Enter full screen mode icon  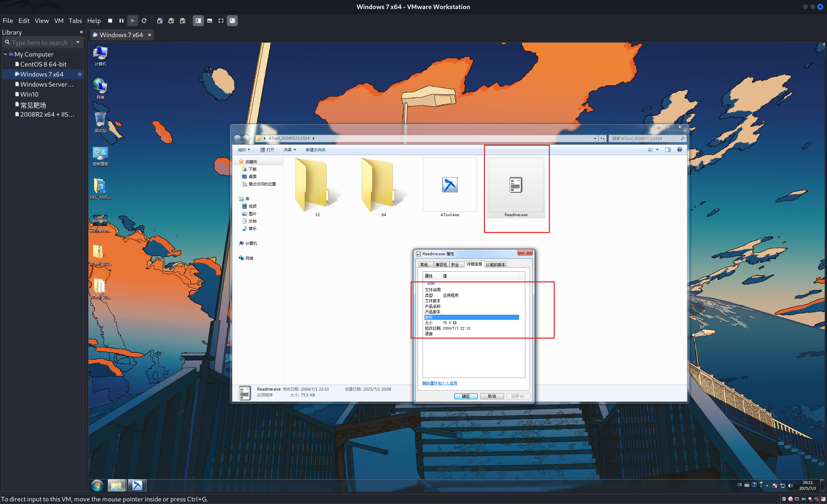(x=221, y=21)
